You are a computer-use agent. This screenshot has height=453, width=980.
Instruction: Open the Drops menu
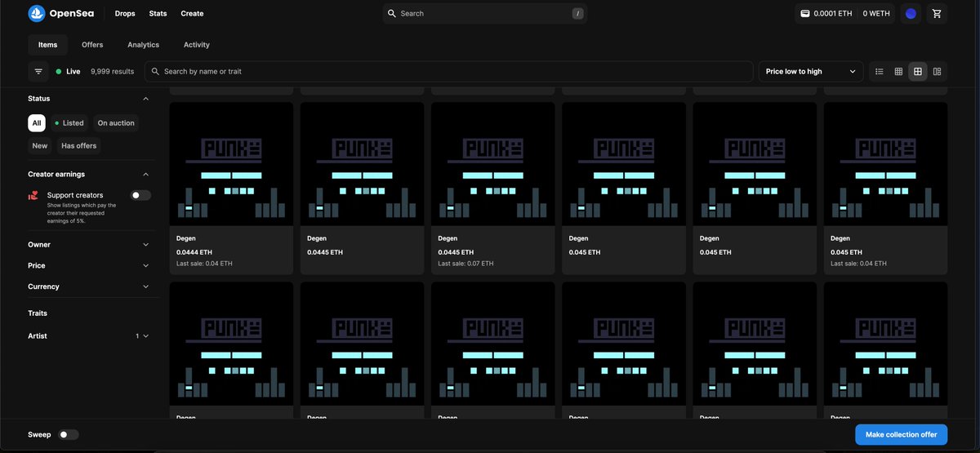[125, 14]
